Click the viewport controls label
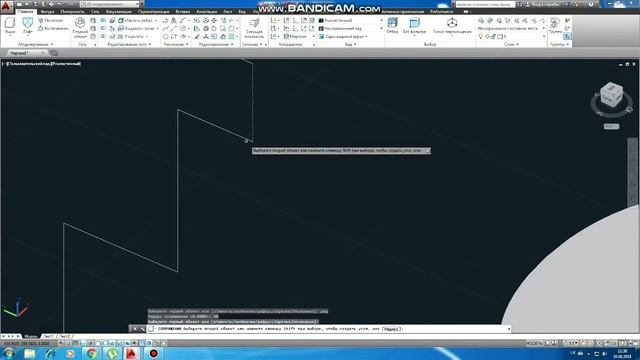Screen dimensions: 640x360 click(42, 64)
